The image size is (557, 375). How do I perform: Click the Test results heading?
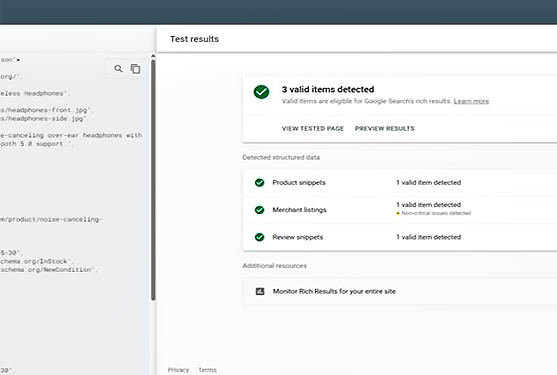194,39
